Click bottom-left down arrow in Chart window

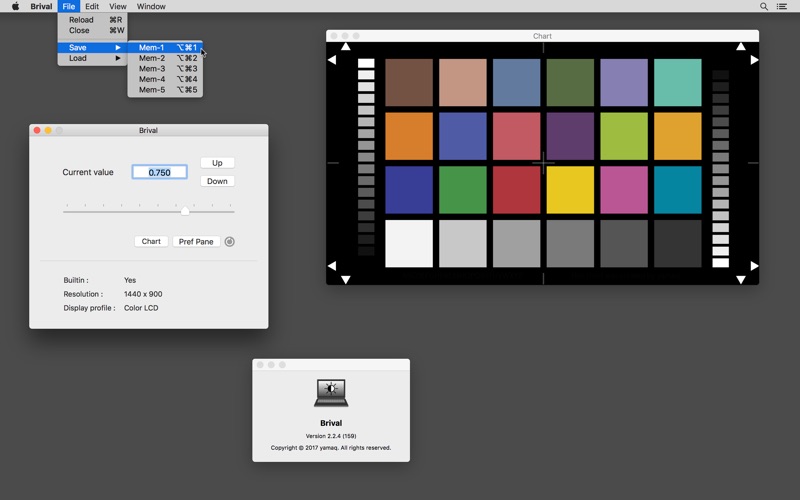[x=345, y=280]
